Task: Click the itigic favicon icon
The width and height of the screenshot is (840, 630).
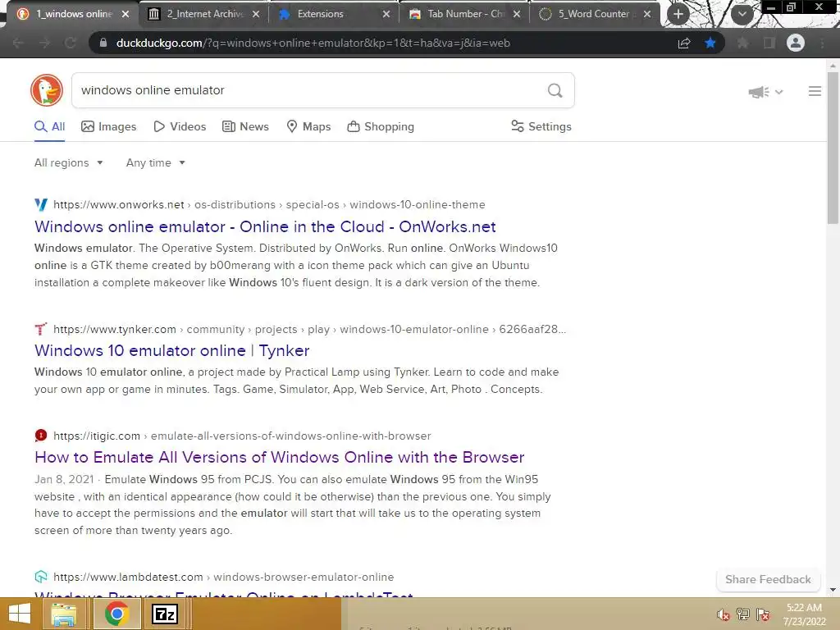Action: pyautogui.click(x=41, y=436)
